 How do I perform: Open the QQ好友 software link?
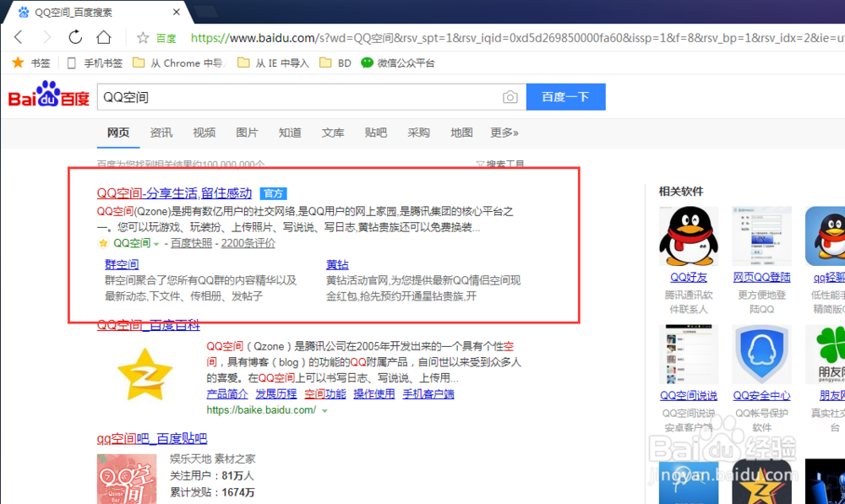point(688,277)
